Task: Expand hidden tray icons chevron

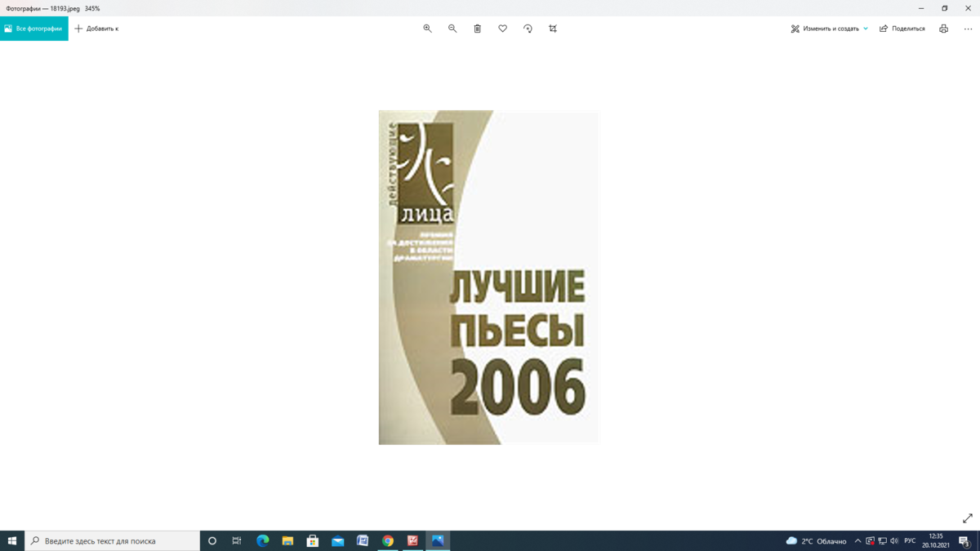Action: click(x=857, y=540)
